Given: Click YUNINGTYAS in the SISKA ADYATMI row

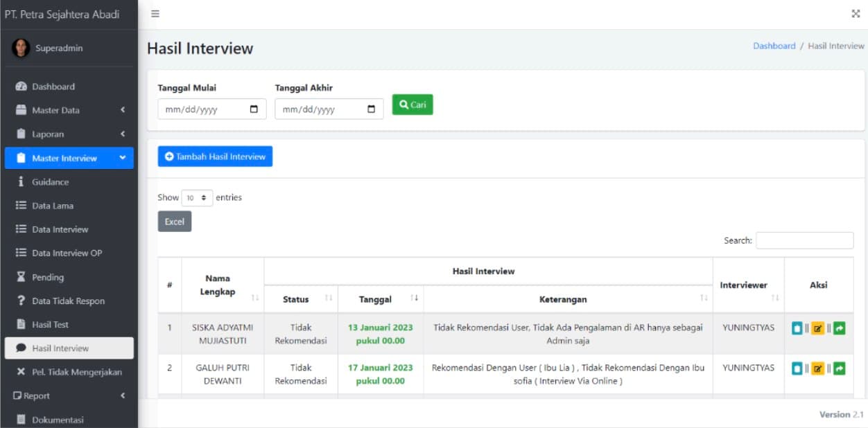Looking at the screenshot, I should [749, 328].
